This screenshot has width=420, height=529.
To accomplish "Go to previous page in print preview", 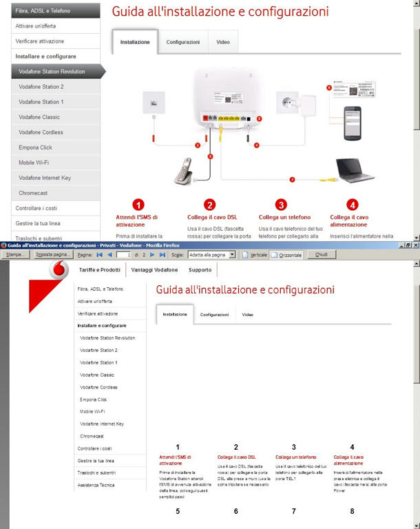I will [109, 255].
